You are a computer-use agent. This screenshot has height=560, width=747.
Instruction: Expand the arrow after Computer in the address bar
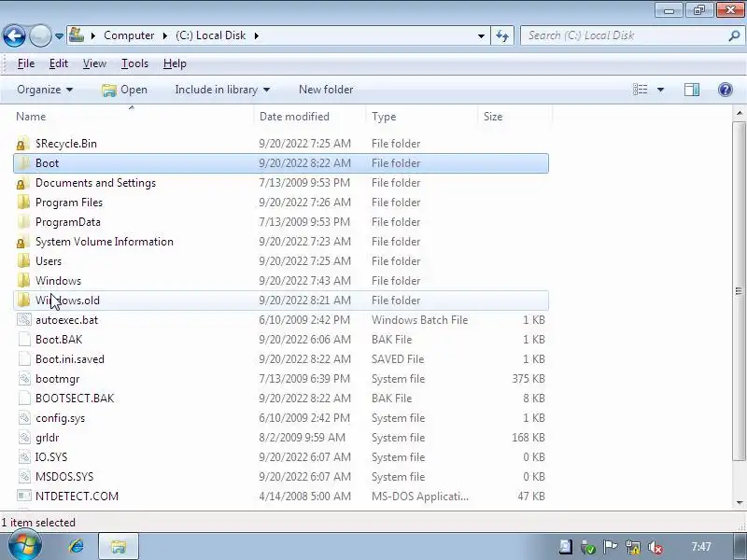[165, 35]
